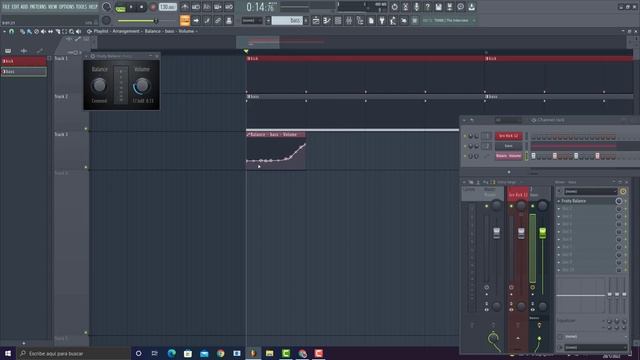Viewport: 640px width, 360px height.
Task: Open the OPTIONS menu
Action: point(67,7)
